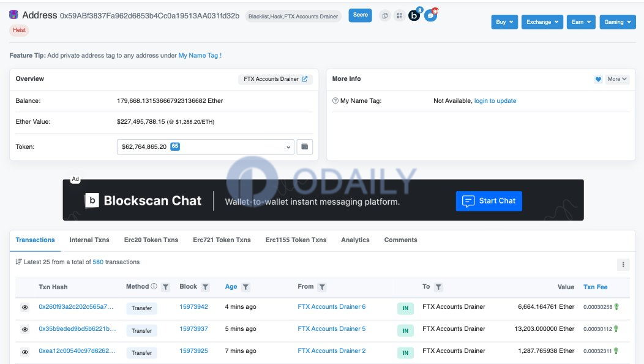Filter transactions by Method
The image size is (644, 364).
click(x=165, y=287)
